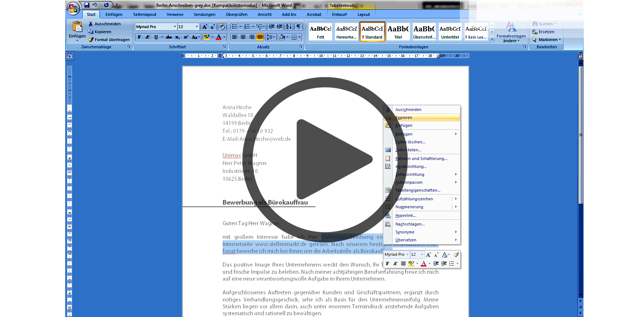The height and width of the screenshot is (317, 644).
Task: Switch to the Seitenlayout ribbon tab
Action: pos(144,14)
